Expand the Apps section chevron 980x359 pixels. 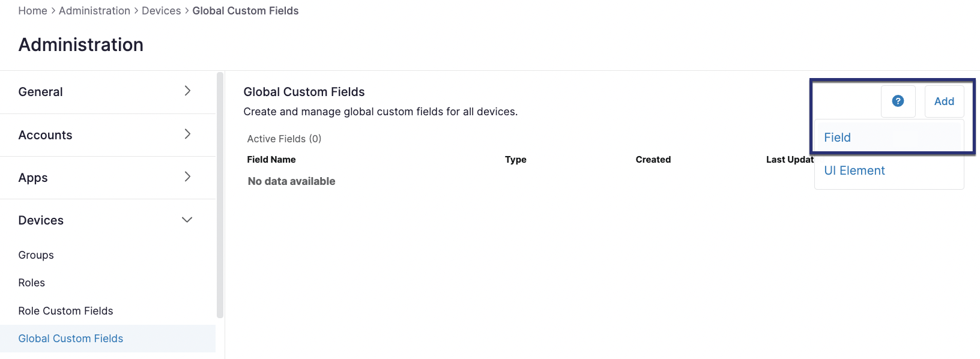pyautogui.click(x=187, y=176)
